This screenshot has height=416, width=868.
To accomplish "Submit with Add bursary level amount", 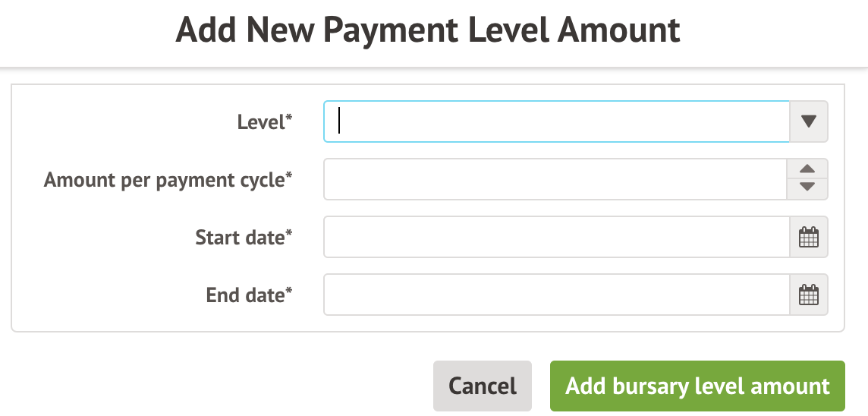I will 697,386.
